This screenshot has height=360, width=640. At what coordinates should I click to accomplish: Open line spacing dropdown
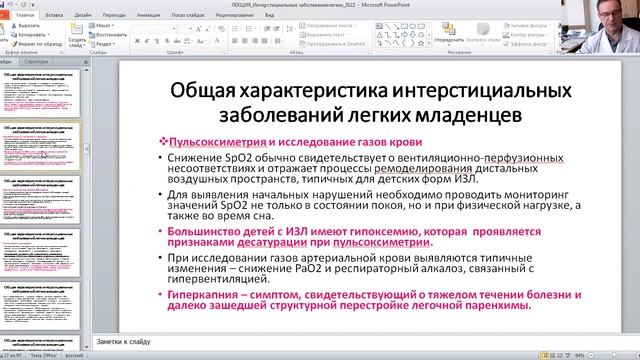pyautogui.click(x=290, y=29)
